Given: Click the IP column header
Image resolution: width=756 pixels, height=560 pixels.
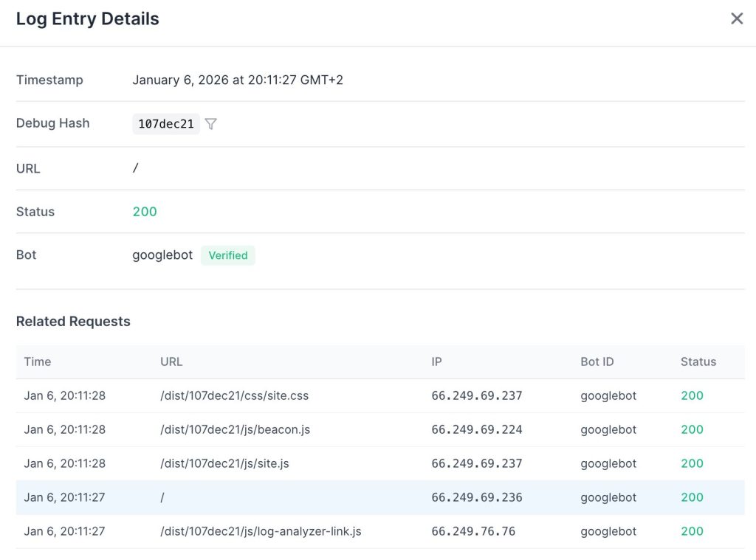Looking at the screenshot, I should tap(437, 362).
